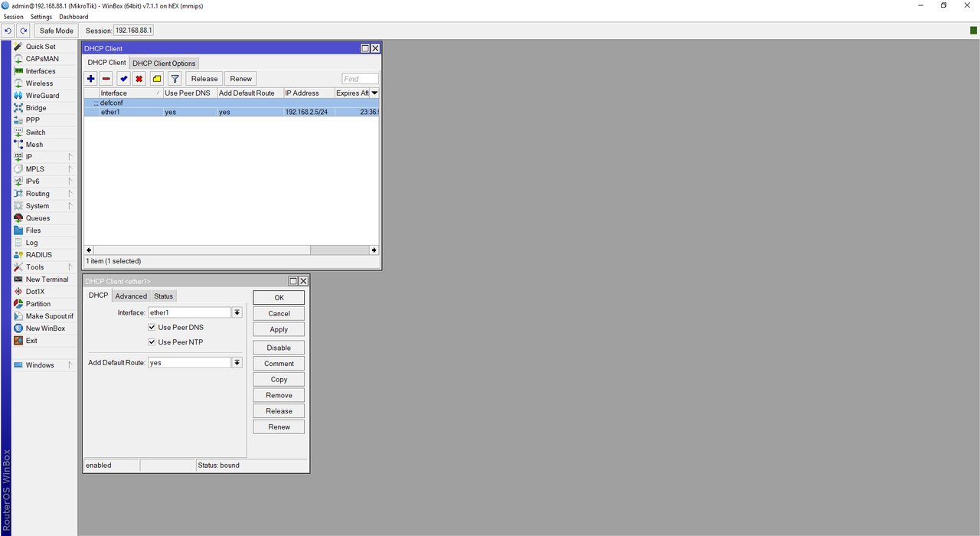Select the ether1 row in DHCP table

point(231,113)
